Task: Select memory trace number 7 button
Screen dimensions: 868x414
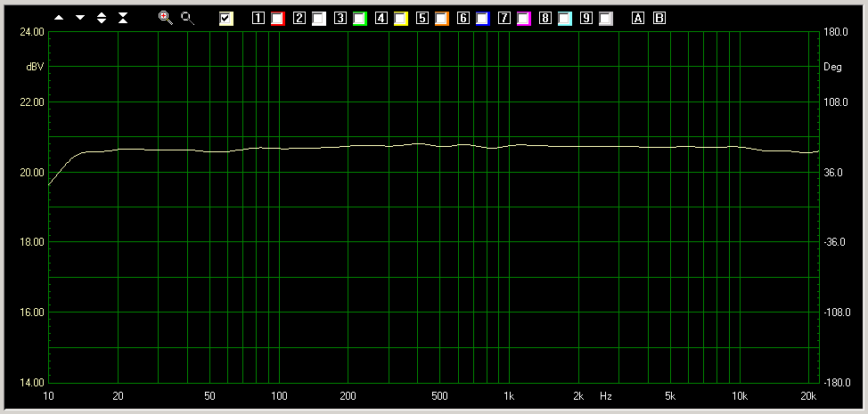Action: coord(504,18)
